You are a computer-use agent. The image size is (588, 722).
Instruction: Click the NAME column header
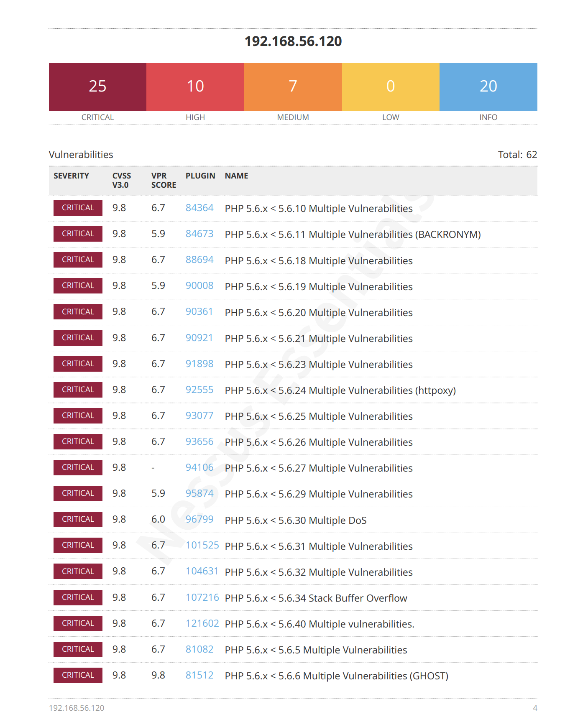236,176
